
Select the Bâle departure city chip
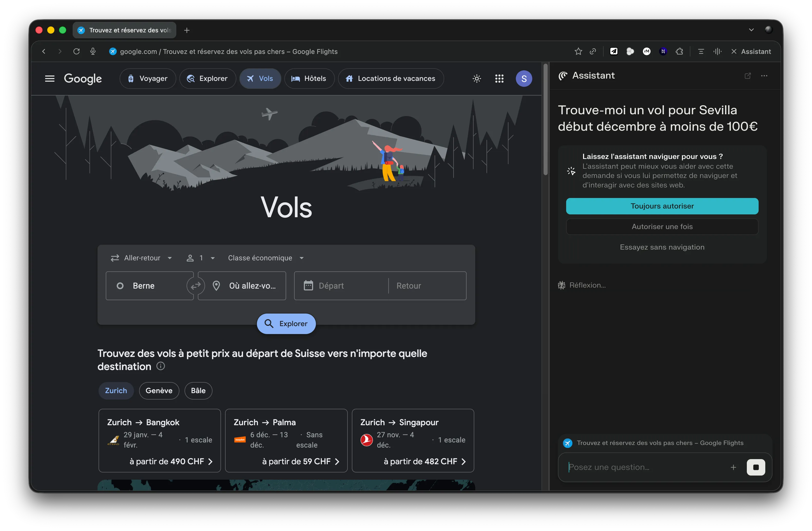pos(198,390)
